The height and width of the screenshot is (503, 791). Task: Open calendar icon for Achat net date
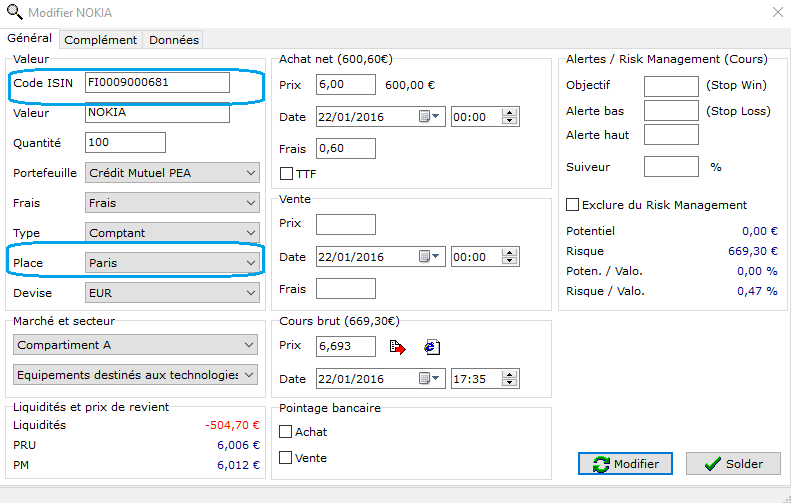(424, 117)
